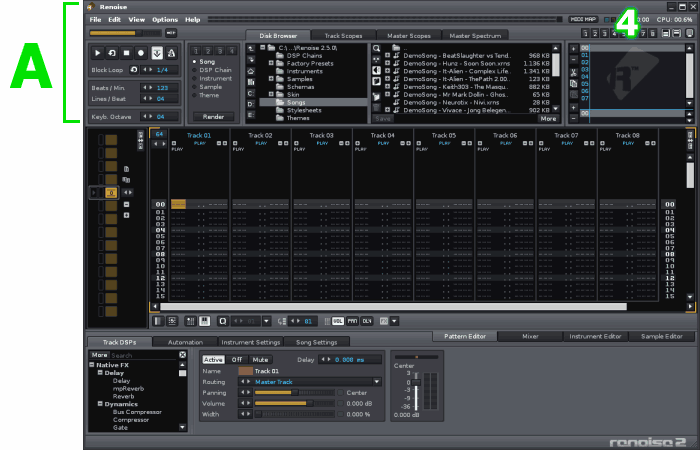Expand the DemoSong - Hunz - Soon Soon.xrns entry

click(388, 63)
